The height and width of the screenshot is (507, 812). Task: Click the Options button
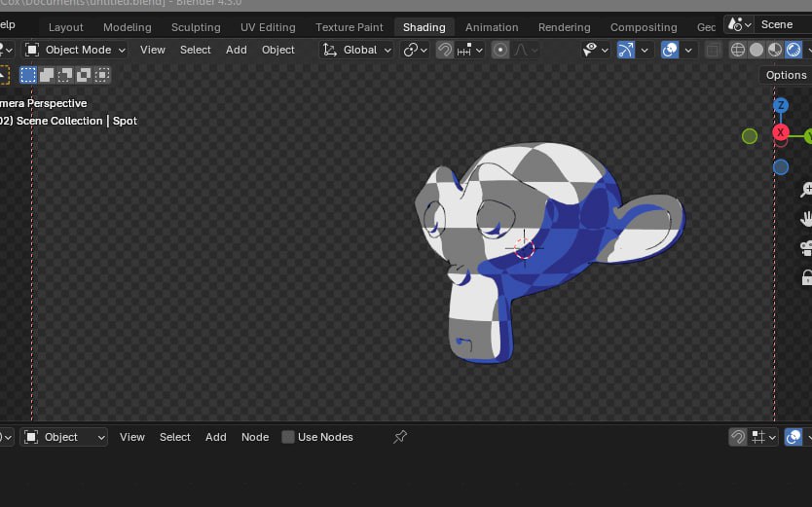coord(786,75)
